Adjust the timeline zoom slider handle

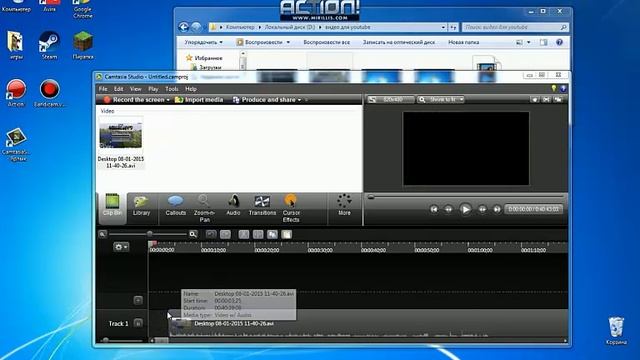150,234
